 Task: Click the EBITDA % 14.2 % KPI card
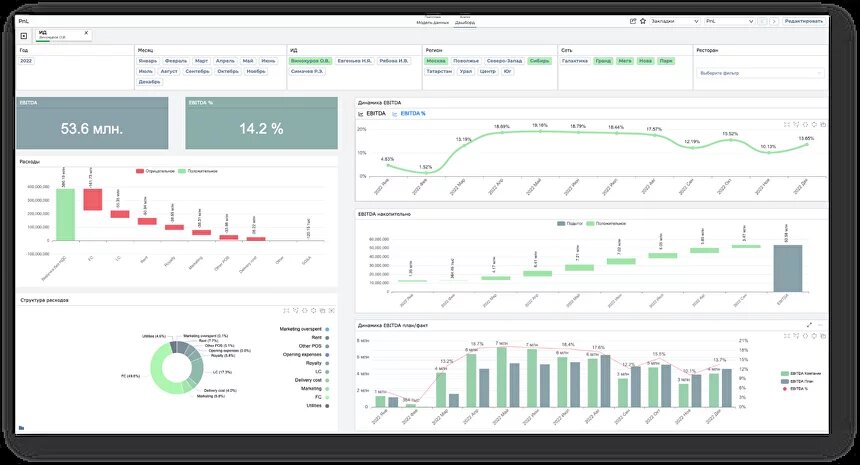[x=261, y=123]
